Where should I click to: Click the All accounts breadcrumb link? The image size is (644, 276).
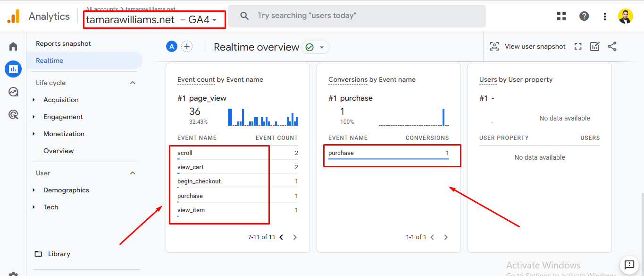tap(102, 9)
